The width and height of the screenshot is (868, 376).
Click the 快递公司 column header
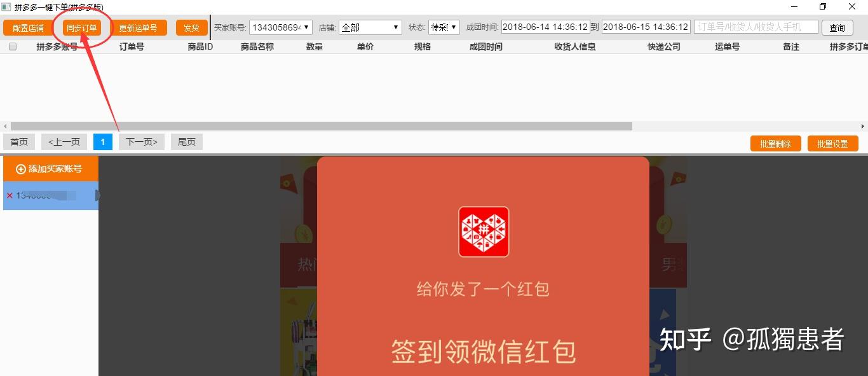pos(664,46)
